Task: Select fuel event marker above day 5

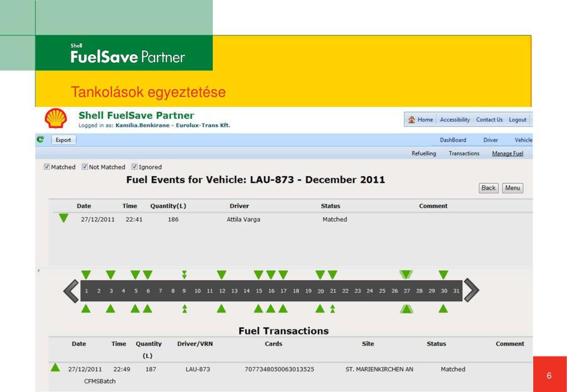Action: pos(135,275)
